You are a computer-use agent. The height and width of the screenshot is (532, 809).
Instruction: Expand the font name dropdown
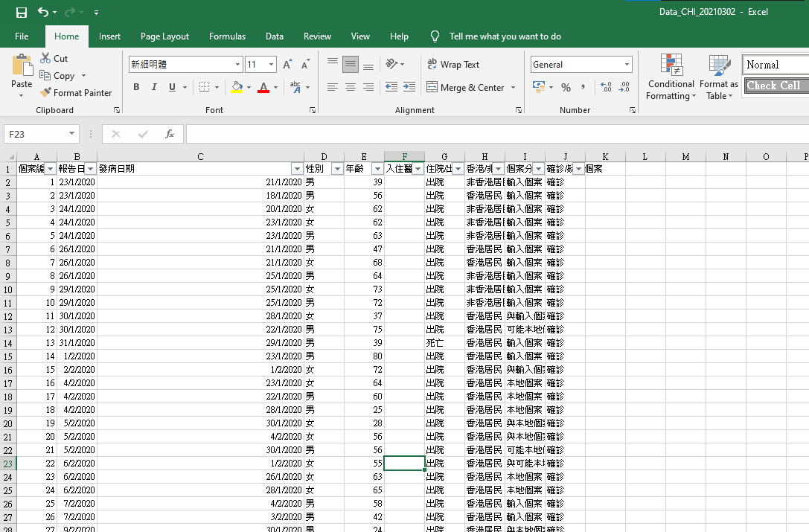238,65
